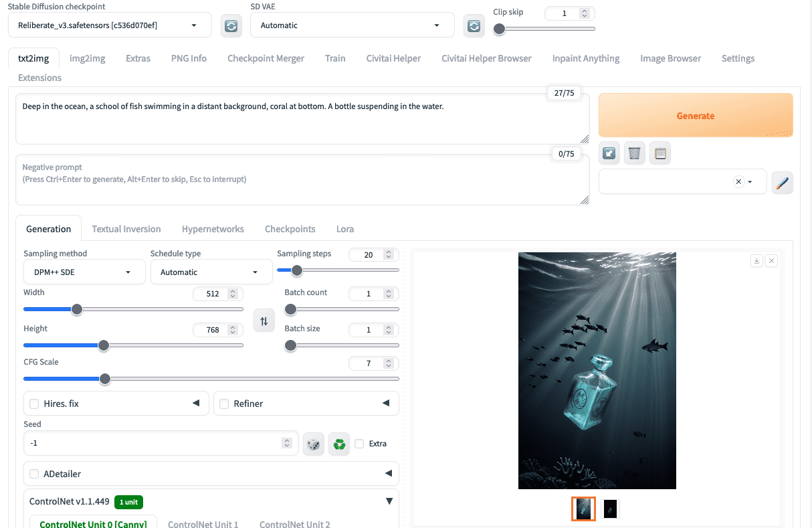
Task: Reuse last seed with recycle icon
Action: [x=339, y=444]
